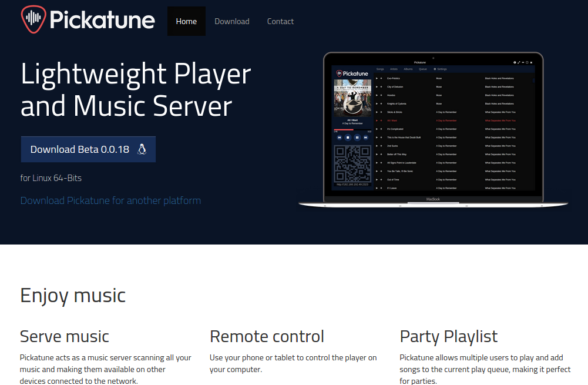
Task: Click the red playback progress bar in the preview
Action: click(x=344, y=129)
